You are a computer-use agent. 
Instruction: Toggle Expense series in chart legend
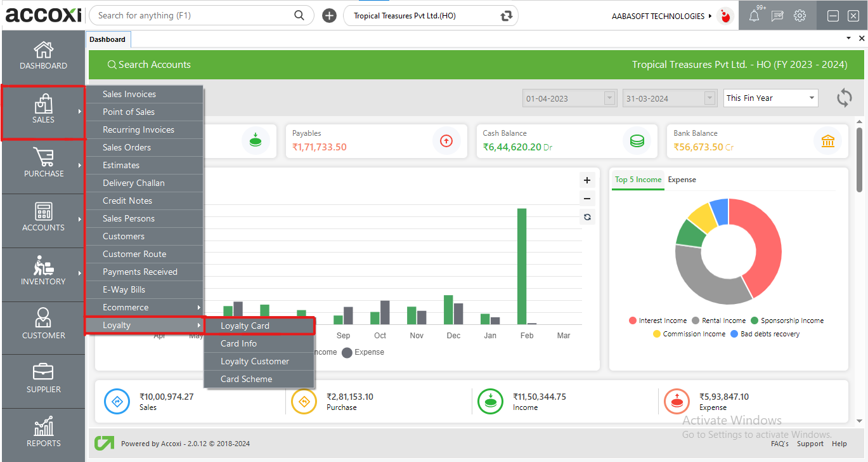pyautogui.click(x=363, y=352)
